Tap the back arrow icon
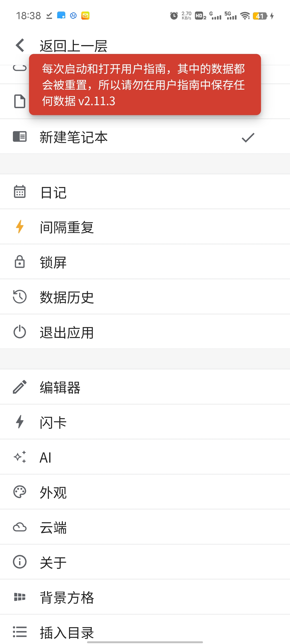Viewport: 290px width, 644px height. 20,45
